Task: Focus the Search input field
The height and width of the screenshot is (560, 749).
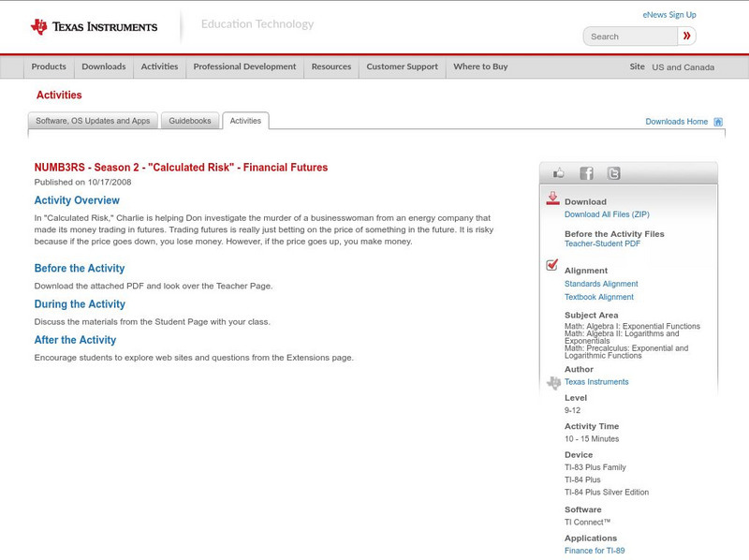Action: (630, 37)
